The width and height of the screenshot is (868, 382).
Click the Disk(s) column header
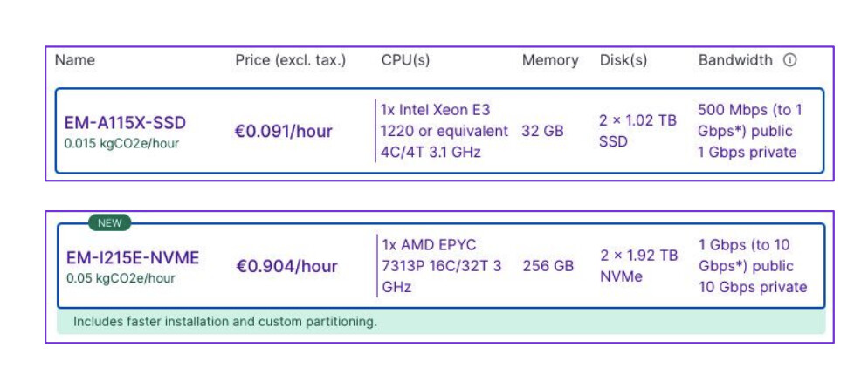(x=623, y=60)
